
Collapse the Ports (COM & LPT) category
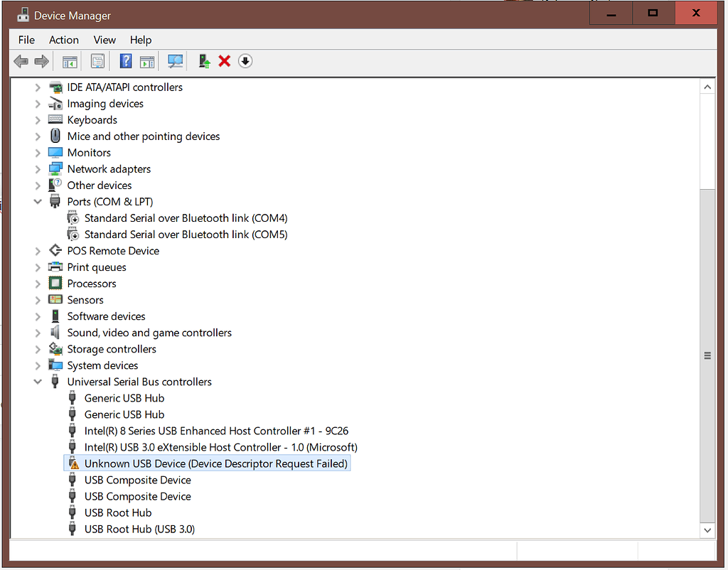pyautogui.click(x=38, y=201)
